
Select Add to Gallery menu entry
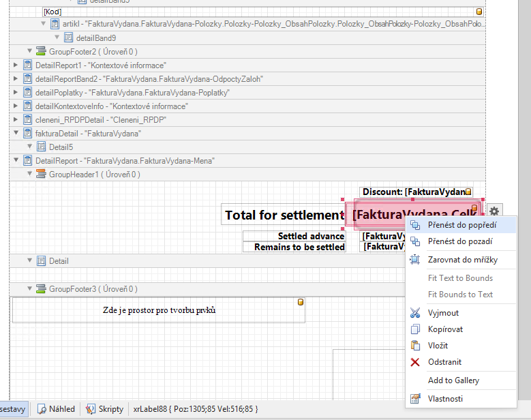coord(453,380)
